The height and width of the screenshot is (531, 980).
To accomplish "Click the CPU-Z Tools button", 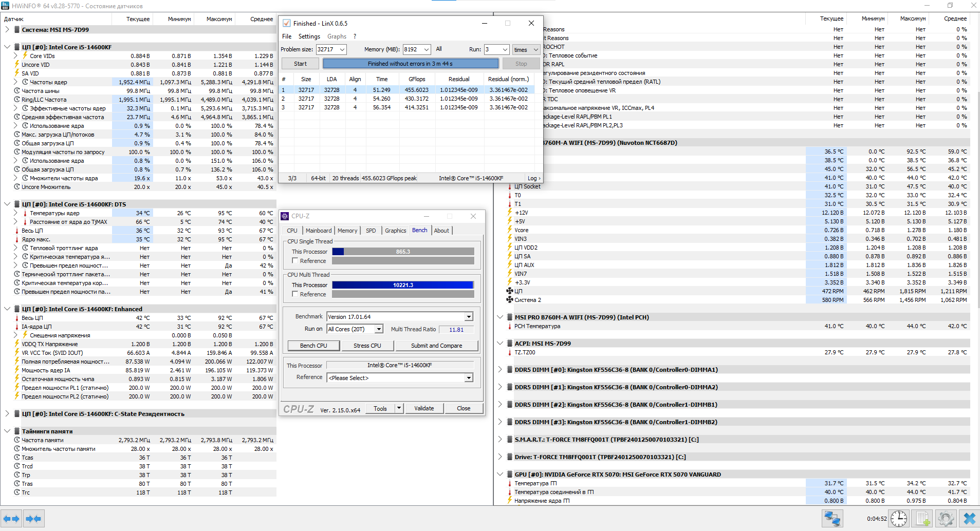I will 380,408.
